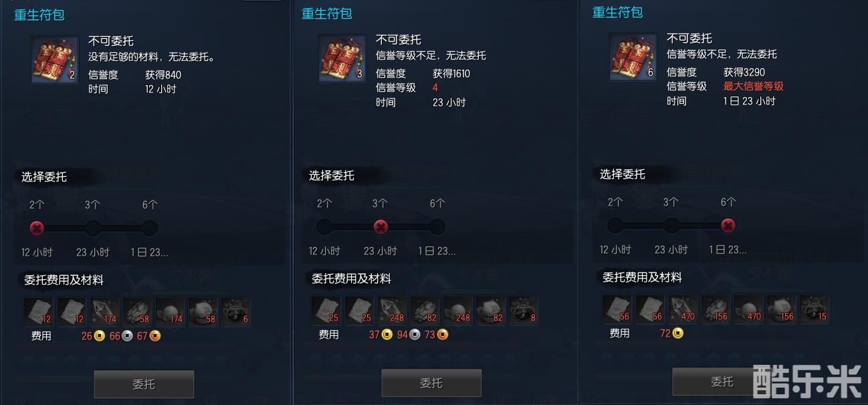This screenshot has width=868, height=405.
Task: Click the 重生符包 title in the right panel
Action: [618, 12]
